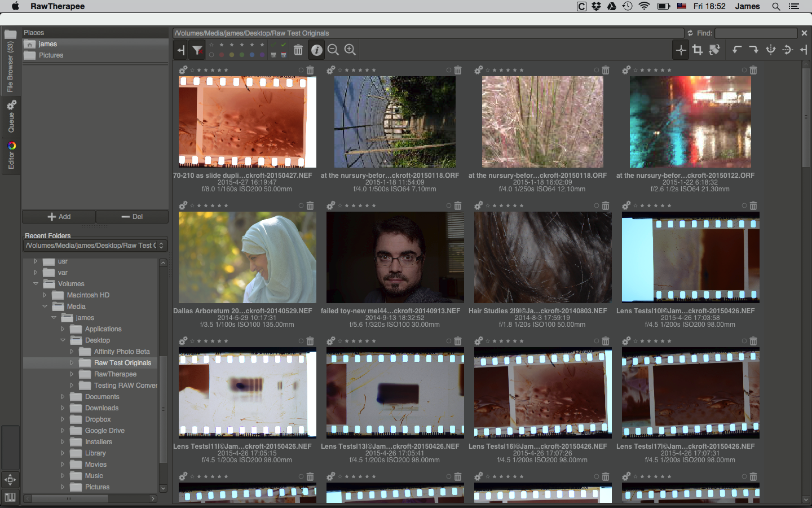This screenshot has height=508, width=812.
Task: Zoom out thumbnails with magnifier minus
Action: coord(333,50)
